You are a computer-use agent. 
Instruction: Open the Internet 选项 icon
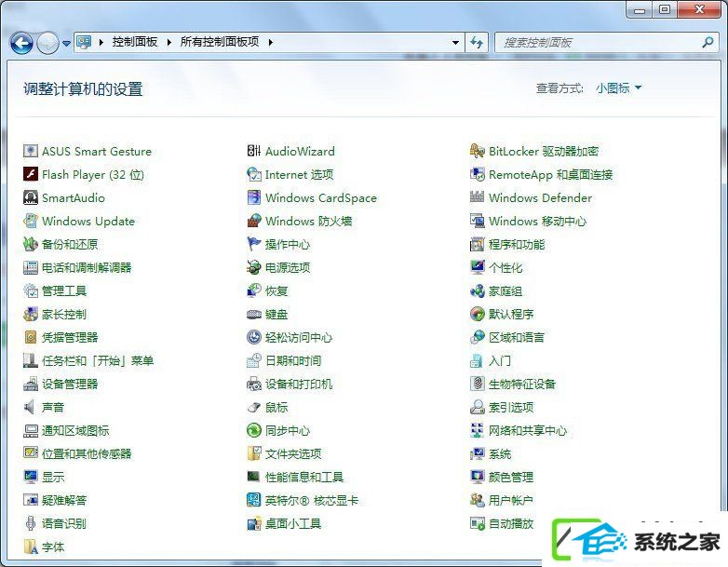tap(254, 174)
